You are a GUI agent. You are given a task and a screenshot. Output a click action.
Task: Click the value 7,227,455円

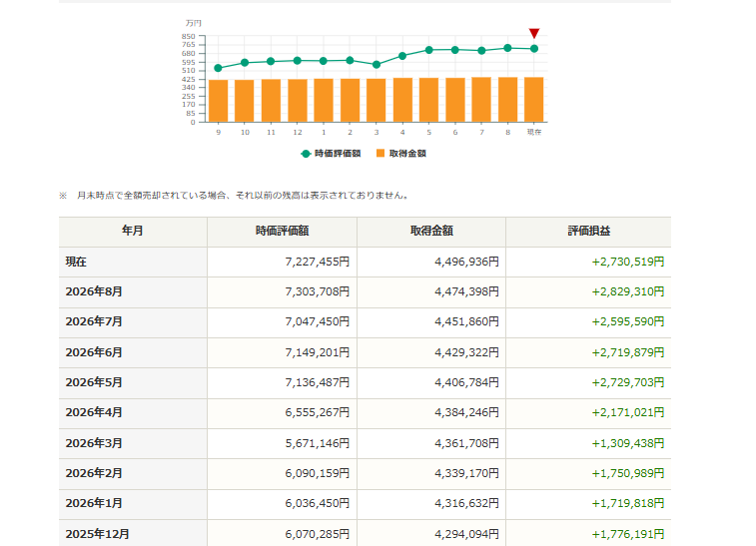point(318,262)
